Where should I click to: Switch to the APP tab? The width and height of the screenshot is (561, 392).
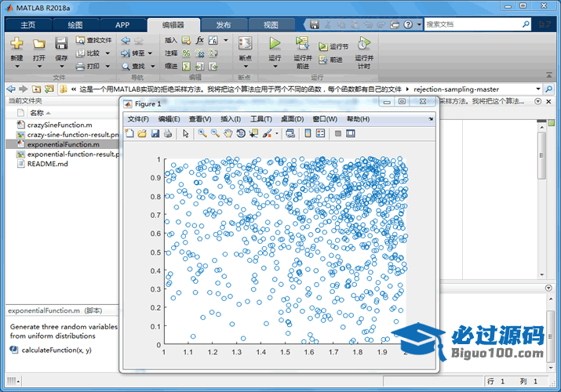122,25
